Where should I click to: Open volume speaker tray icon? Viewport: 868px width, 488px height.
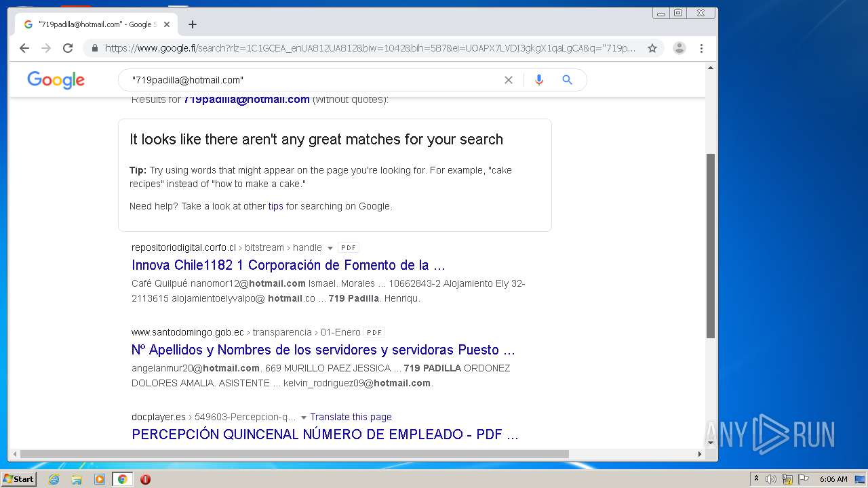pyautogui.click(x=771, y=479)
